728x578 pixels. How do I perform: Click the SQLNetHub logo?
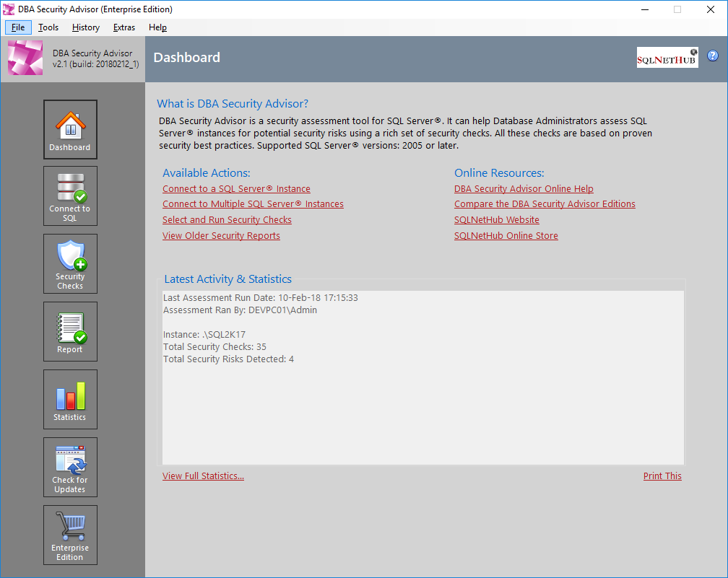click(x=667, y=58)
